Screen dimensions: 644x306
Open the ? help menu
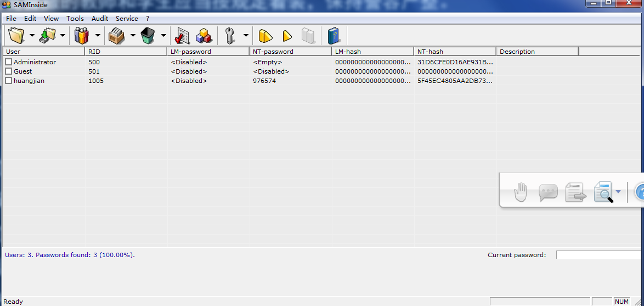pyautogui.click(x=148, y=19)
